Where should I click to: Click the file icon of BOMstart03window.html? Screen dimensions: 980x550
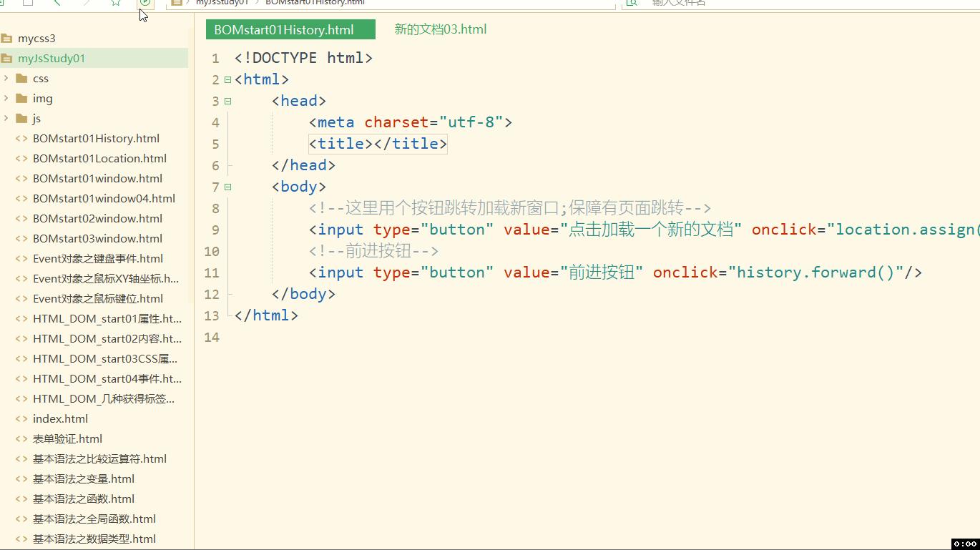[x=21, y=239]
